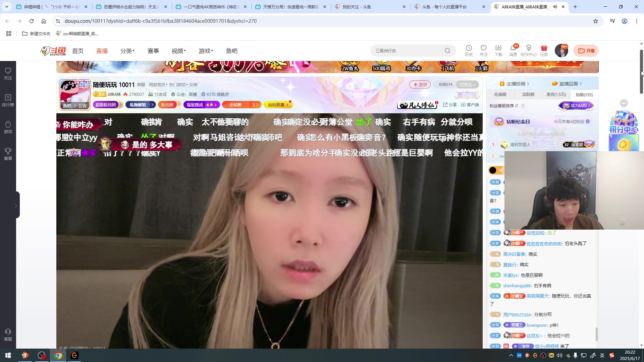The height and width of the screenshot is (362, 644).
Task: Open the 历史 history icon
Action: point(469,51)
